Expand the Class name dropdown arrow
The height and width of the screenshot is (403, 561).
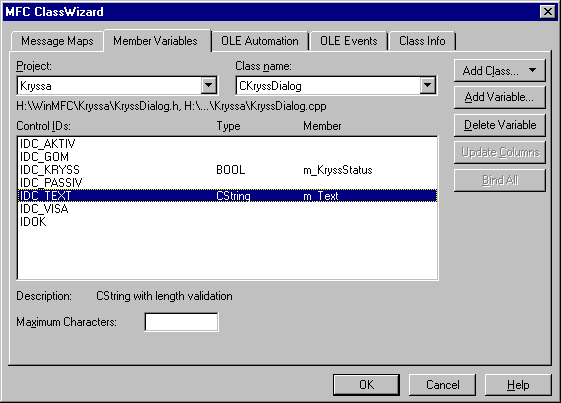[x=428, y=86]
